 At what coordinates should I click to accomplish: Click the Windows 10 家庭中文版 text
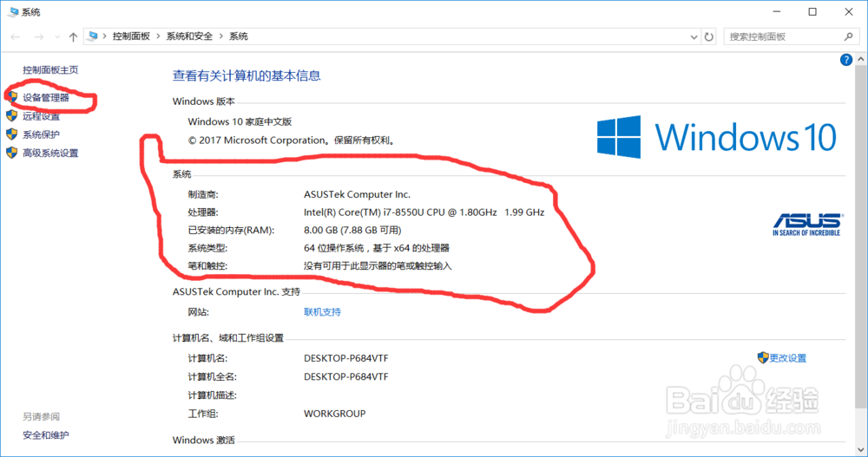[240, 121]
